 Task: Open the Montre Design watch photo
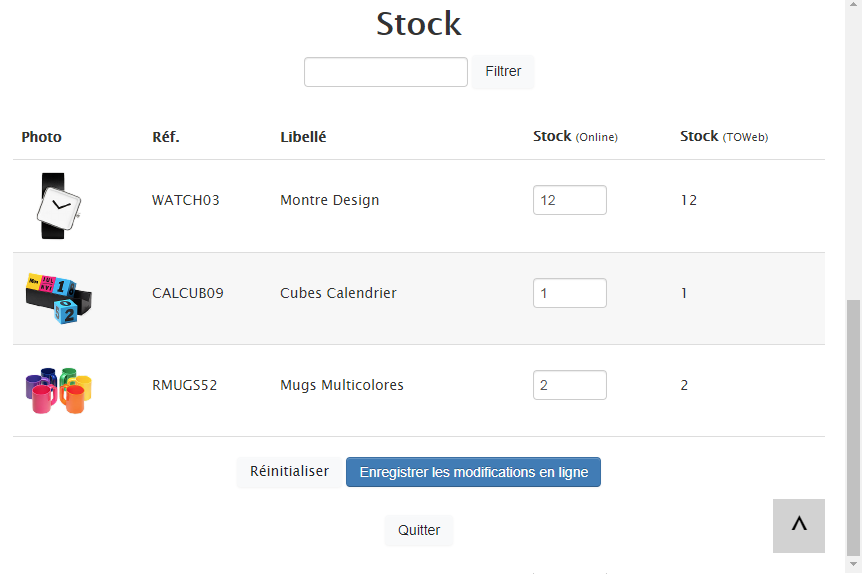tap(59, 206)
